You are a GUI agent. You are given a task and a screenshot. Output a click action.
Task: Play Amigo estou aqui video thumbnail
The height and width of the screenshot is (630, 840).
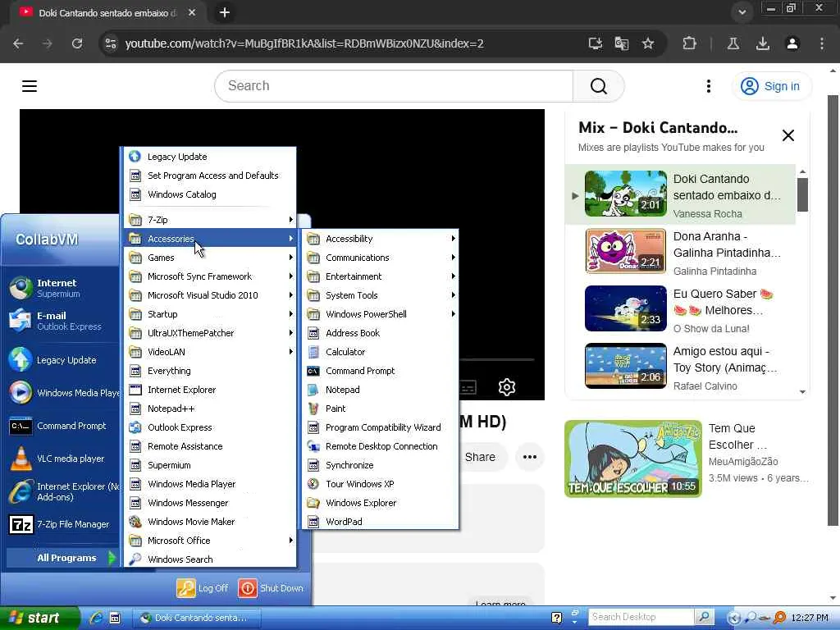[x=626, y=366]
